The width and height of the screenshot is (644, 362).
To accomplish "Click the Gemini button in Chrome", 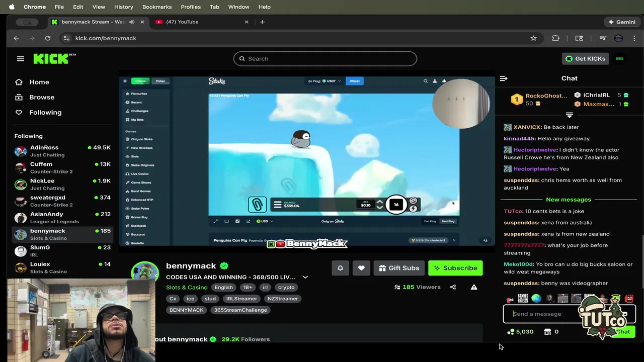I will [622, 22].
